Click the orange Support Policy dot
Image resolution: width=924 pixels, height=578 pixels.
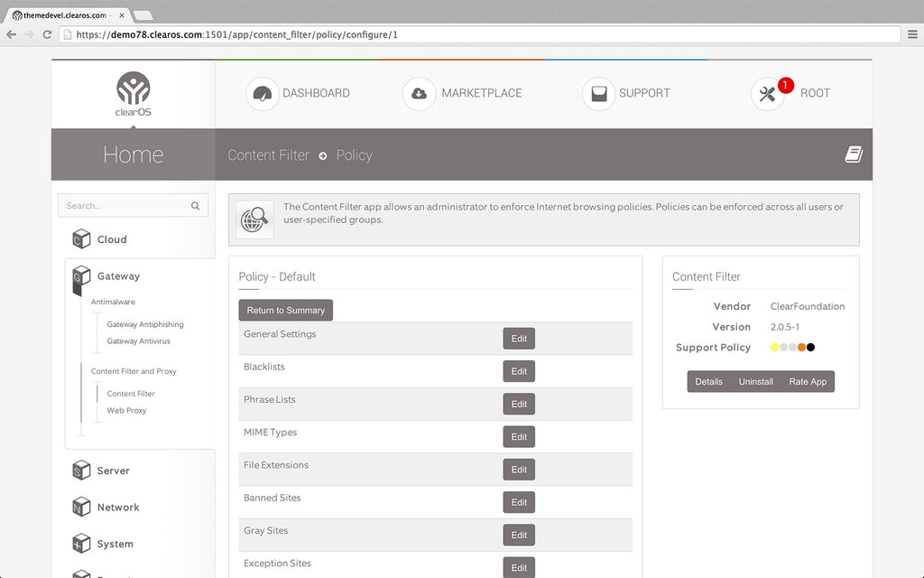click(801, 348)
